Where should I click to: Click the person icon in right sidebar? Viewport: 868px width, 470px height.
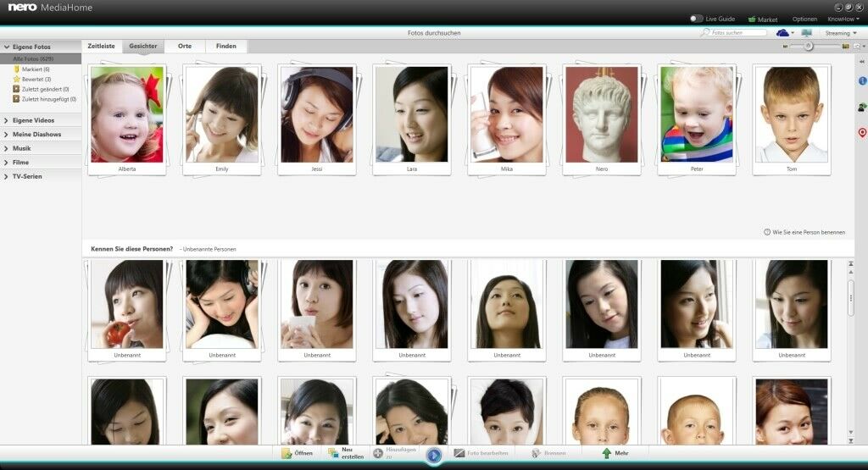862,107
